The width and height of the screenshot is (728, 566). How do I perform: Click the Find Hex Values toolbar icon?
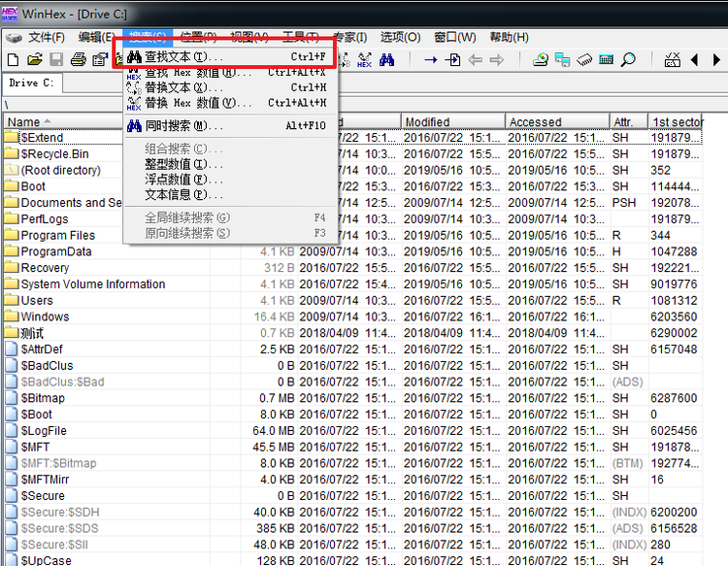tap(364, 60)
